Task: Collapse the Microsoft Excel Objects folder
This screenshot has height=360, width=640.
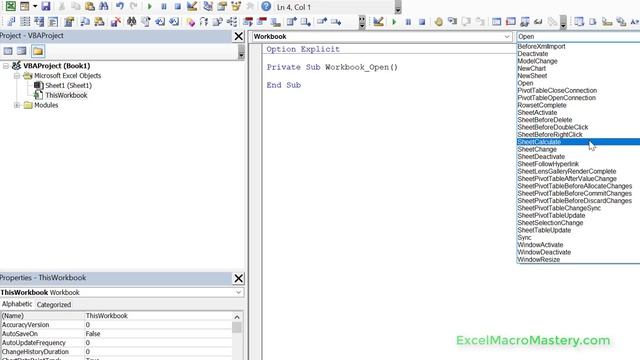Action: click(x=17, y=76)
